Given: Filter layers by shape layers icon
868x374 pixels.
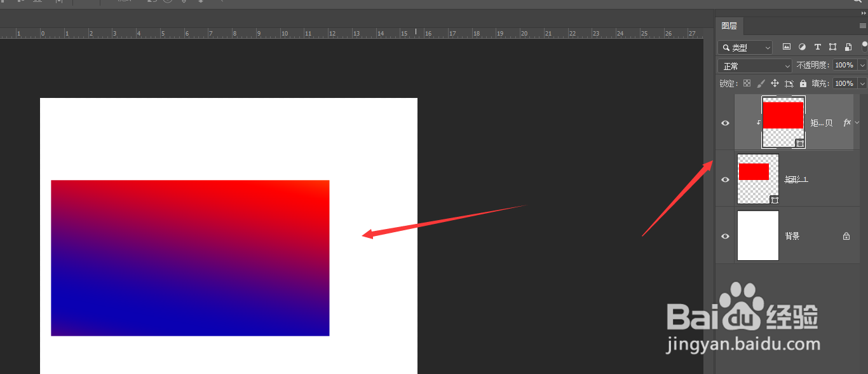Looking at the screenshot, I should click(x=832, y=47).
